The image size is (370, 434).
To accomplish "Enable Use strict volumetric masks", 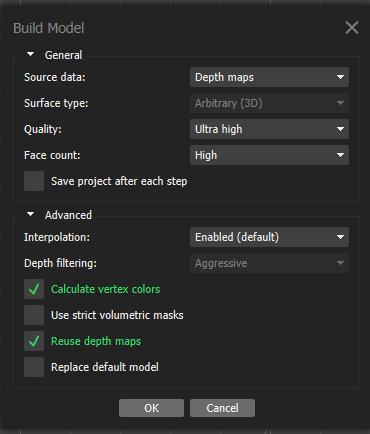I will (x=34, y=315).
